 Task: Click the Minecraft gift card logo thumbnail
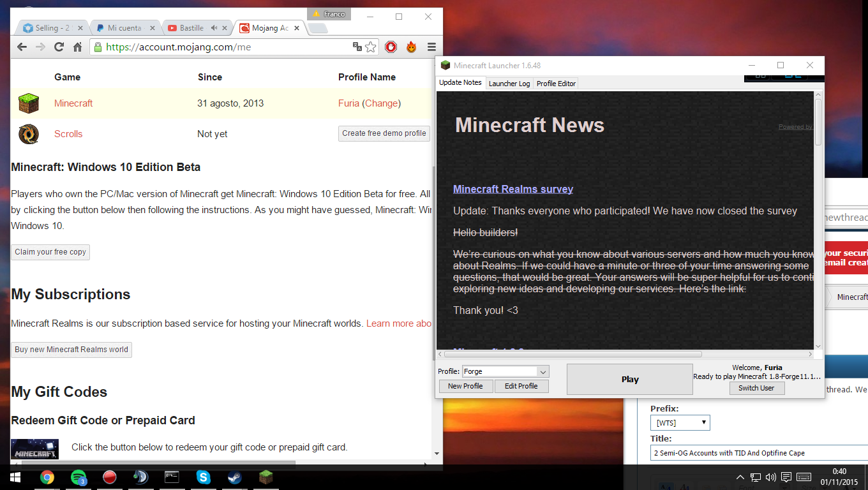(35, 449)
